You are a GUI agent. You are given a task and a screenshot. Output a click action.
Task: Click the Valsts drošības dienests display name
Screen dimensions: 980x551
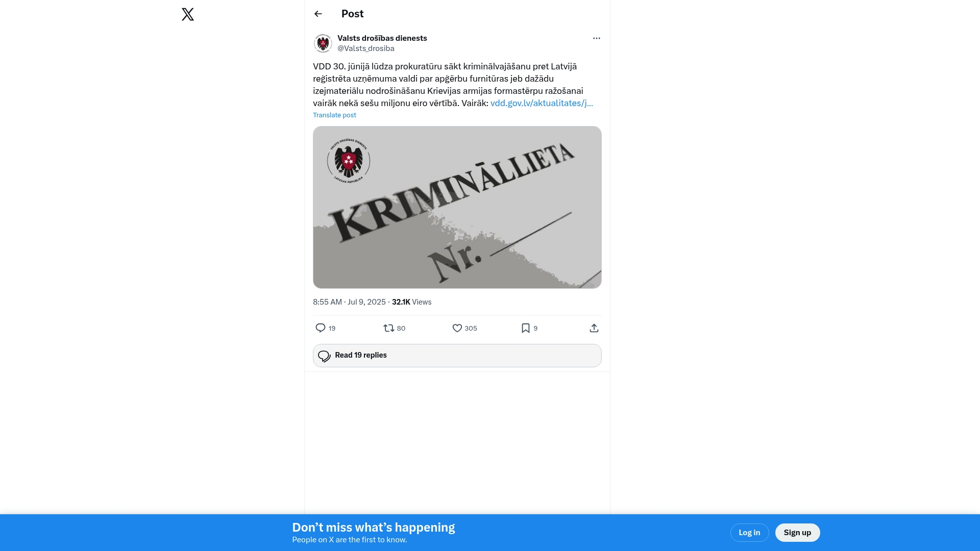[x=382, y=38]
